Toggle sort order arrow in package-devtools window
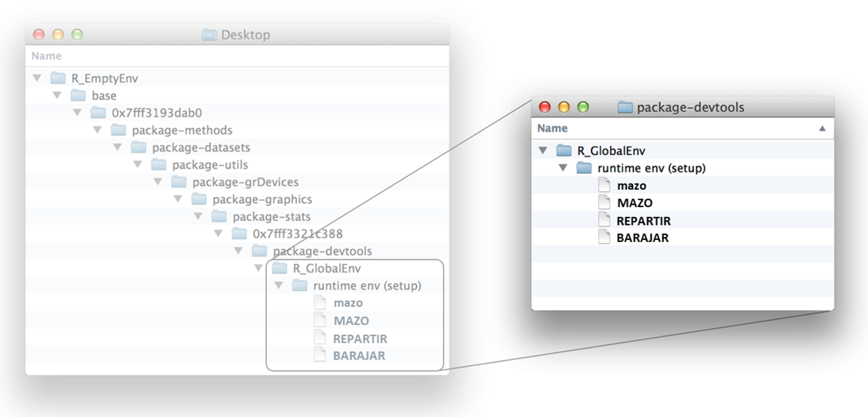This screenshot has width=868, height=417. 822,128
